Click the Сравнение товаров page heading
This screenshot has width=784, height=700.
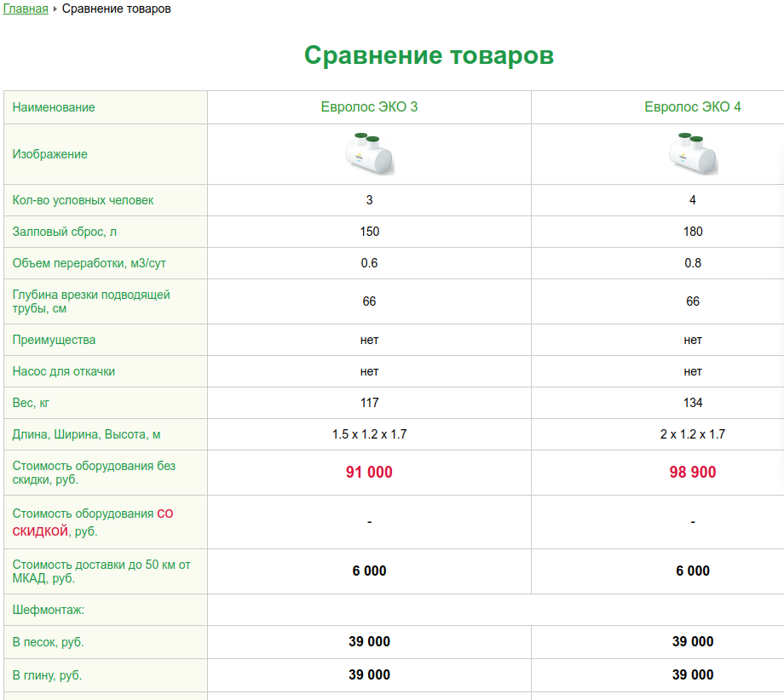pyautogui.click(x=429, y=55)
